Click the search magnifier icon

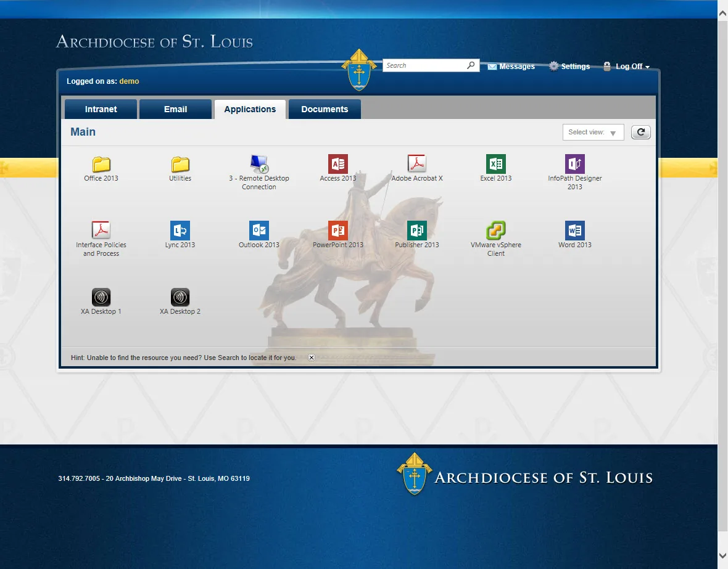tap(471, 65)
